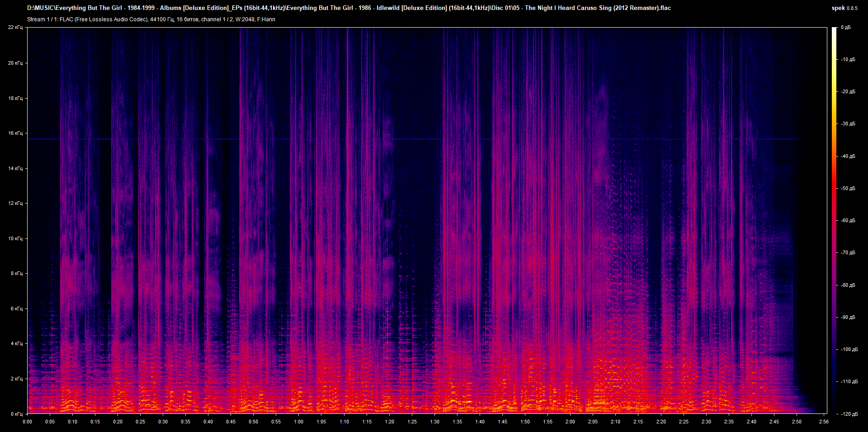Click inside the spectrogram plot area
The image size is (868, 432).
coord(427,220)
